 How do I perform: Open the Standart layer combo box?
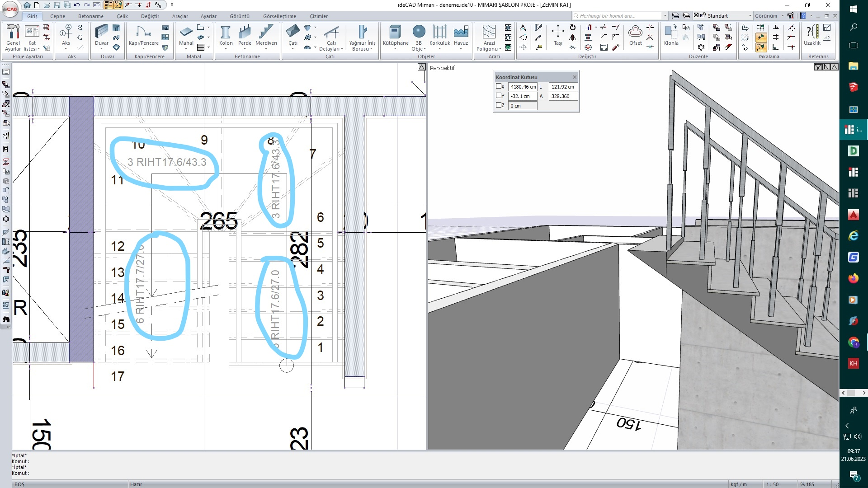(x=750, y=16)
